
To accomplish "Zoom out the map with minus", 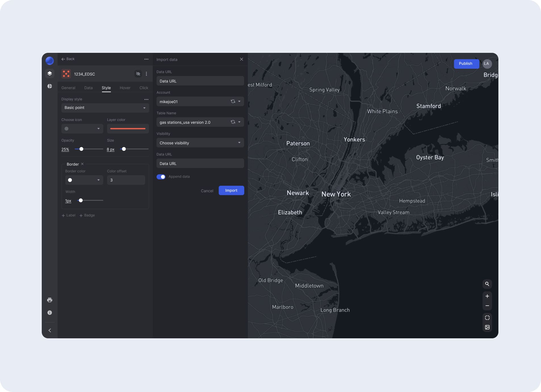I will pyautogui.click(x=487, y=306).
